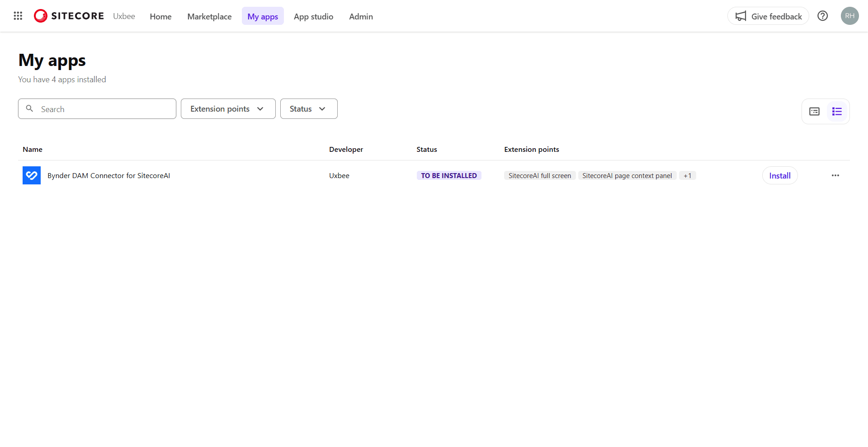Click the Sitecore logo

click(68, 15)
